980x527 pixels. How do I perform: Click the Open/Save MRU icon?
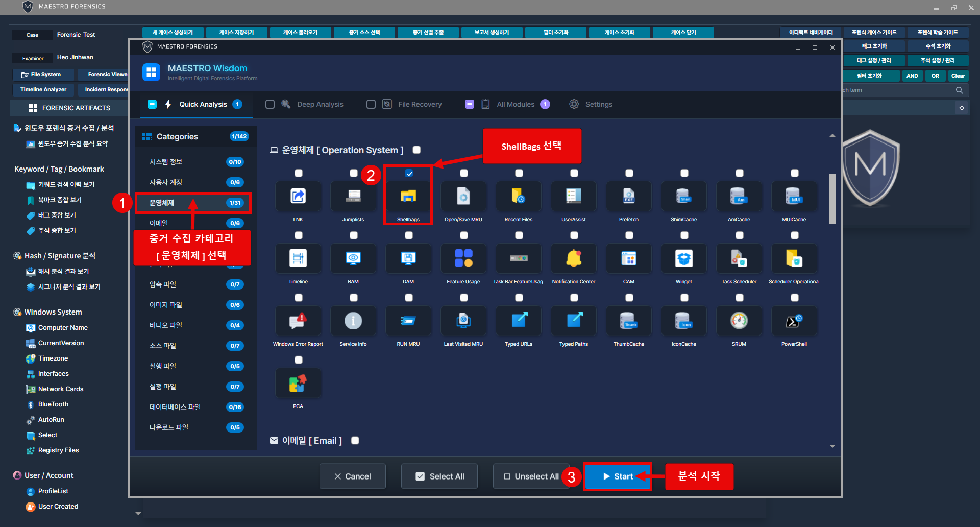pos(463,196)
